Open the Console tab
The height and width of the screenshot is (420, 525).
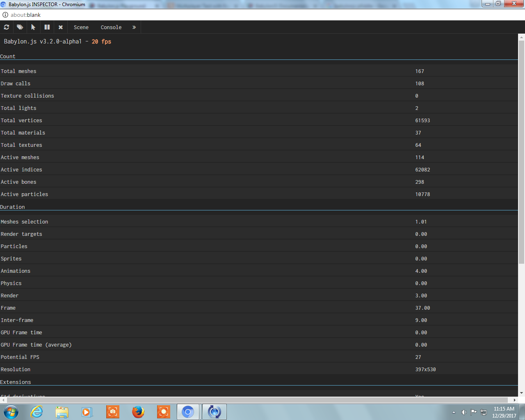pyautogui.click(x=111, y=27)
